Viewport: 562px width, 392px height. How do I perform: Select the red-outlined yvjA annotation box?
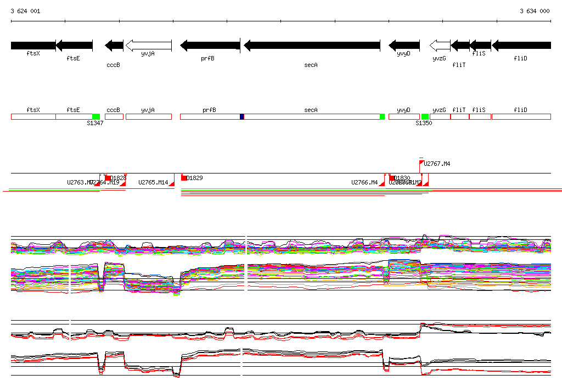pos(148,116)
